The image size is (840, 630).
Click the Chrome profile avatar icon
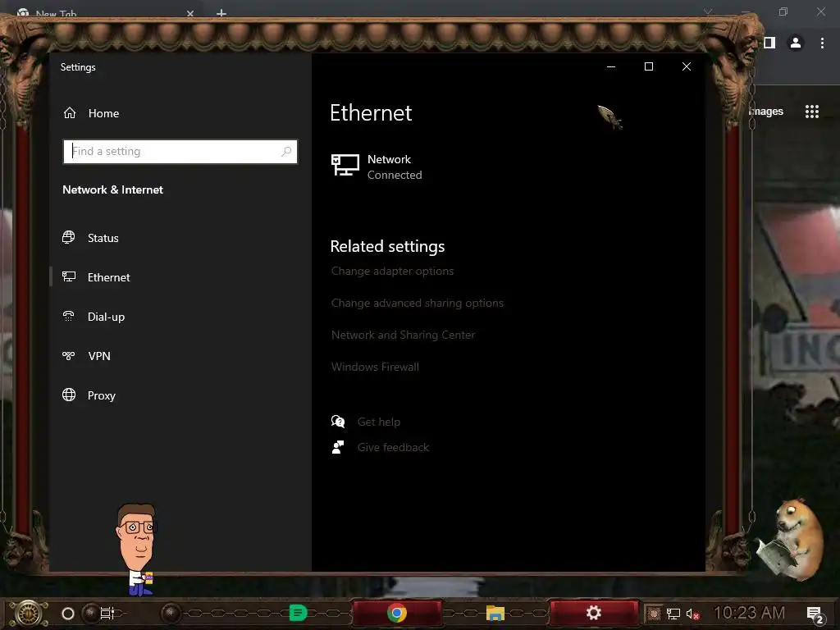pos(796,43)
